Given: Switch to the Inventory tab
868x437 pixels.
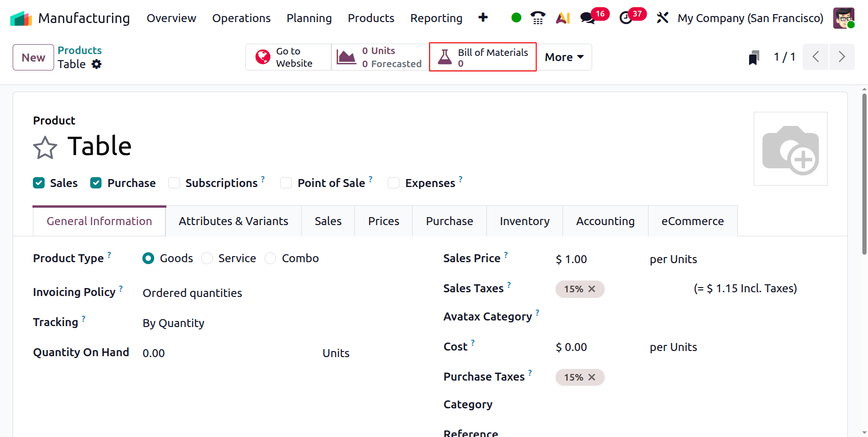Looking at the screenshot, I should [524, 221].
